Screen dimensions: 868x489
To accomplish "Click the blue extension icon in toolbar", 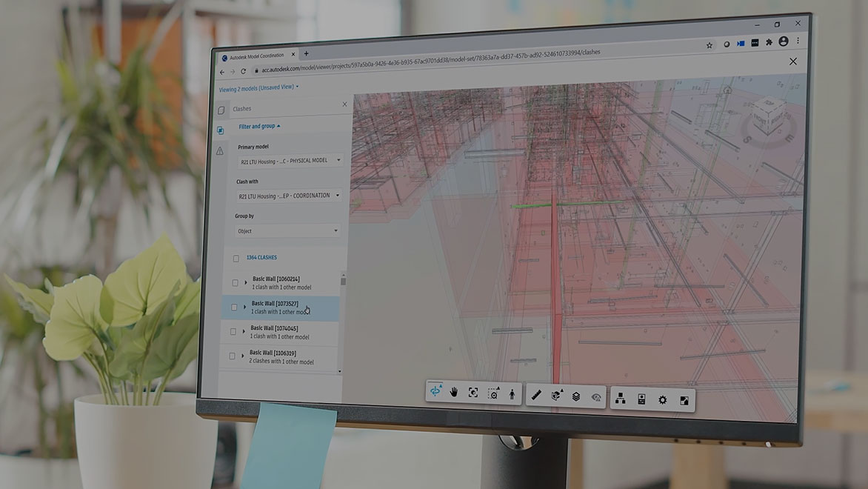I will (x=741, y=44).
